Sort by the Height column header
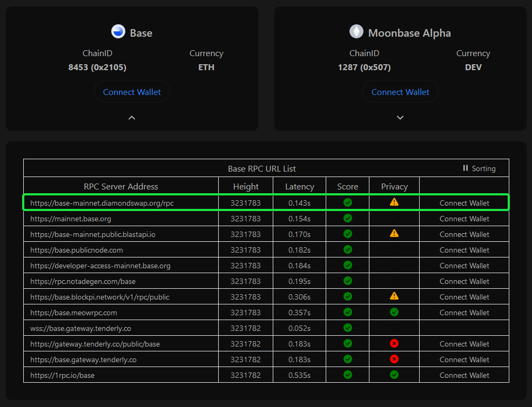Viewport: 532px width, 407px height. (246, 187)
